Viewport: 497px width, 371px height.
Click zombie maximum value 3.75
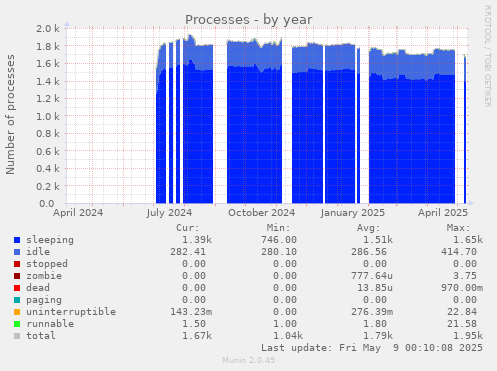pos(465,276)
